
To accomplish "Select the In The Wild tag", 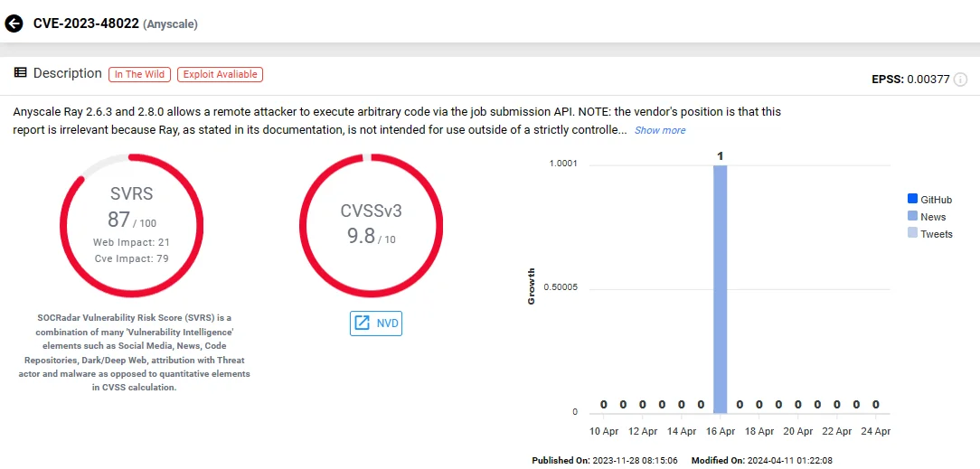I will click(140, 74).
